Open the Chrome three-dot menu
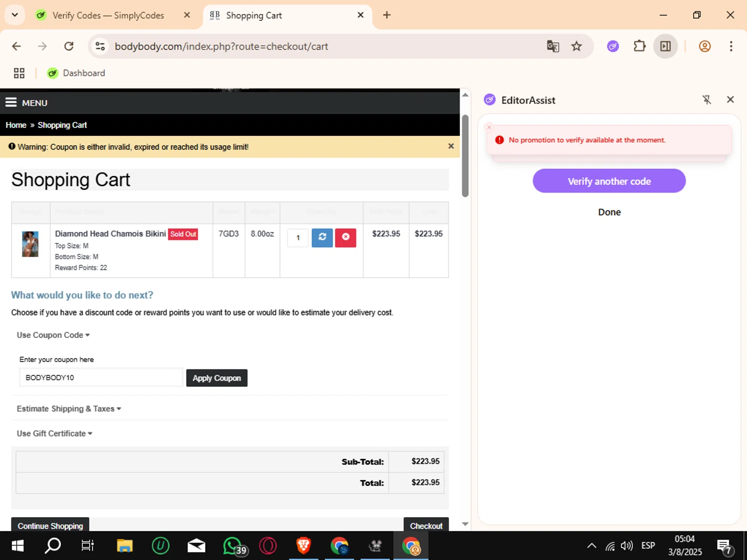The width and height of the screenshot is (747, 560). [x=731, y=46]
